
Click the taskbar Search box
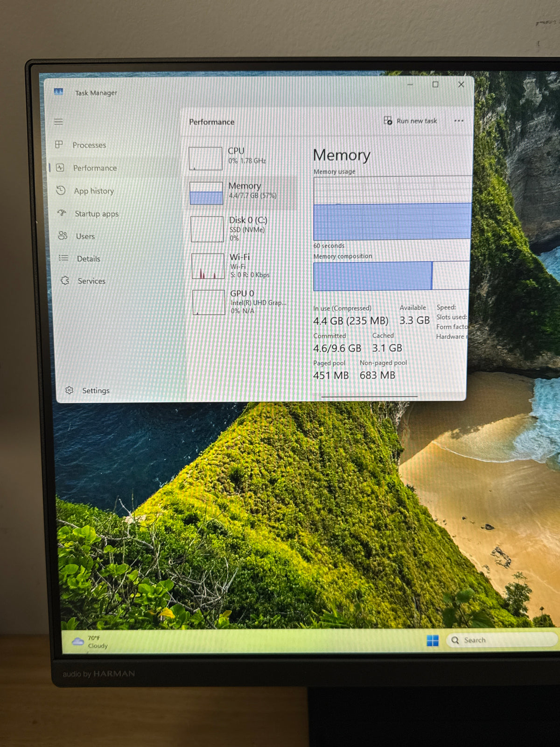pyautogui.click(x=503, y=640)
